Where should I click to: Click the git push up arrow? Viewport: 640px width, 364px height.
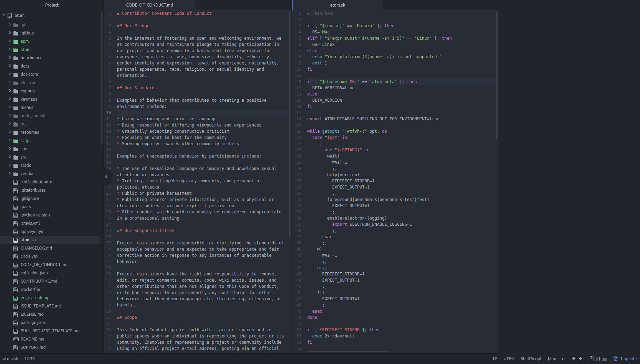click(x=580, y=358)
